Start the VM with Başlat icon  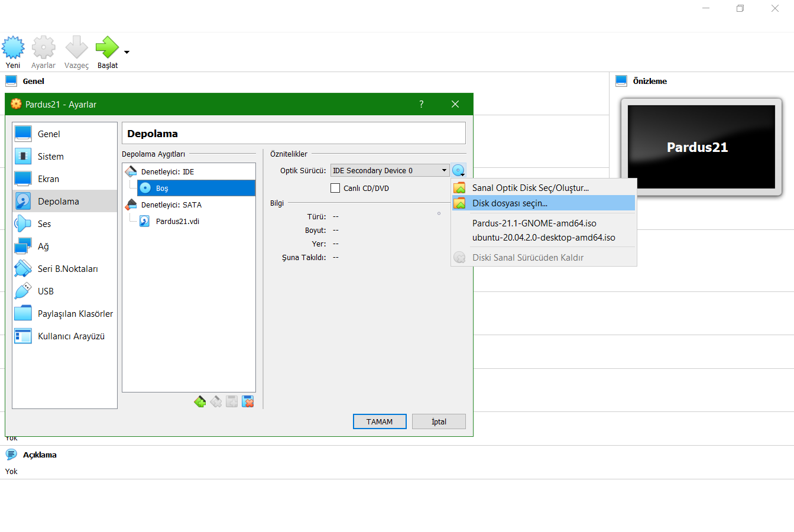pyautogui.click(x=107, y=47)
